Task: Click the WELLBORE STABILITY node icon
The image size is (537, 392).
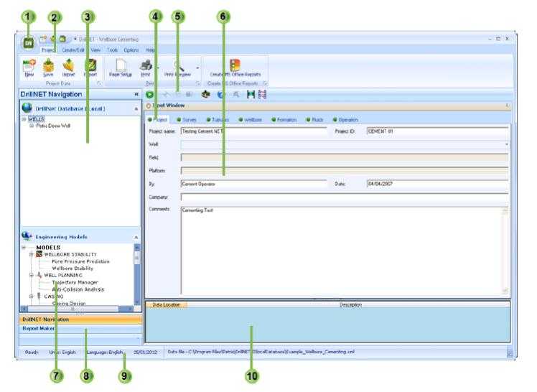Action: coord(39,254)
